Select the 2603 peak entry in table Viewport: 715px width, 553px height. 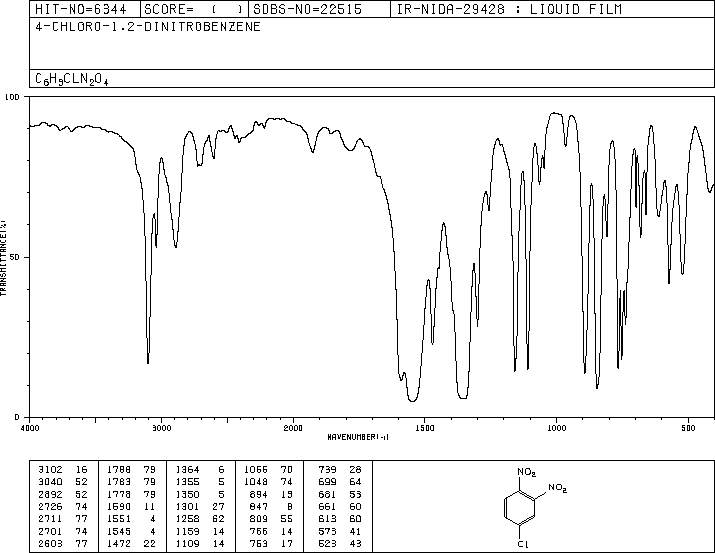coord(63,543)
